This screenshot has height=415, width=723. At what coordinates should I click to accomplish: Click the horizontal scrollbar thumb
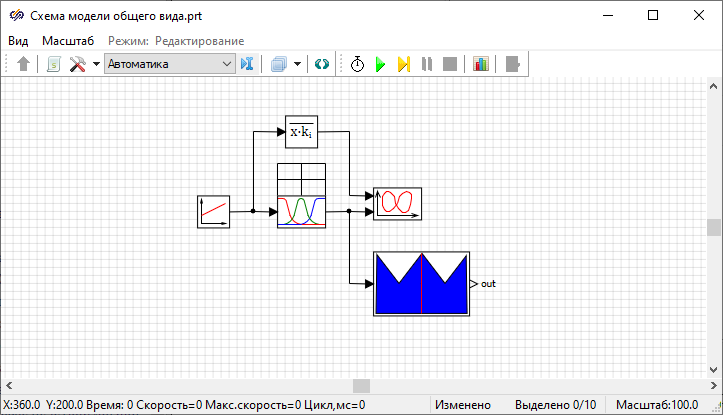(x=361, y=386)
